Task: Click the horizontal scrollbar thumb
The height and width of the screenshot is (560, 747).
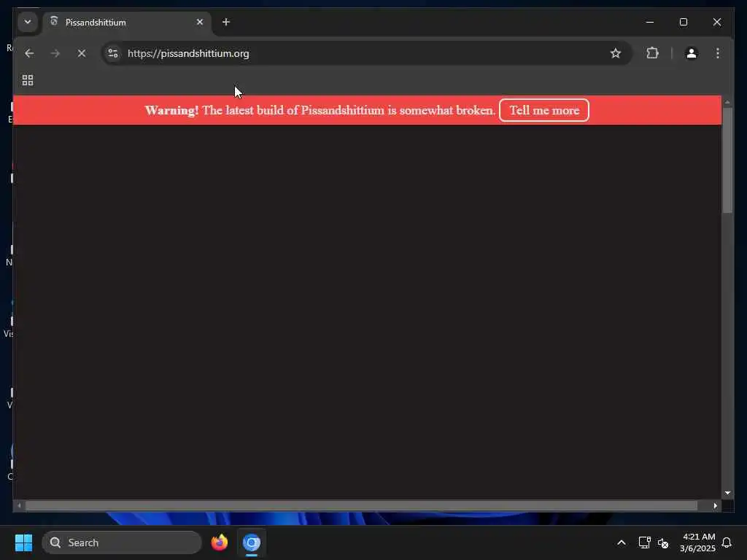Action: 361,505
